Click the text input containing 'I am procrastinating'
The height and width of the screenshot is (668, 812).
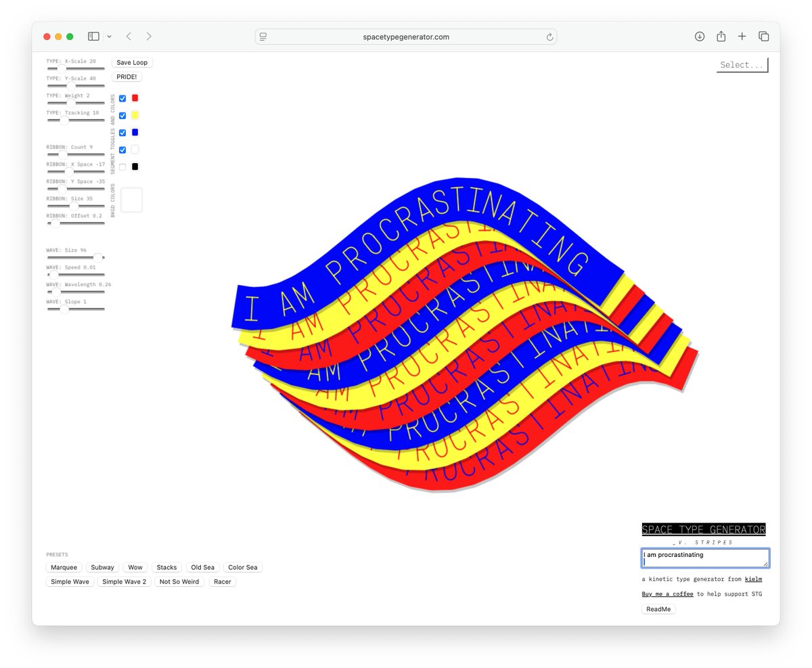705,558
